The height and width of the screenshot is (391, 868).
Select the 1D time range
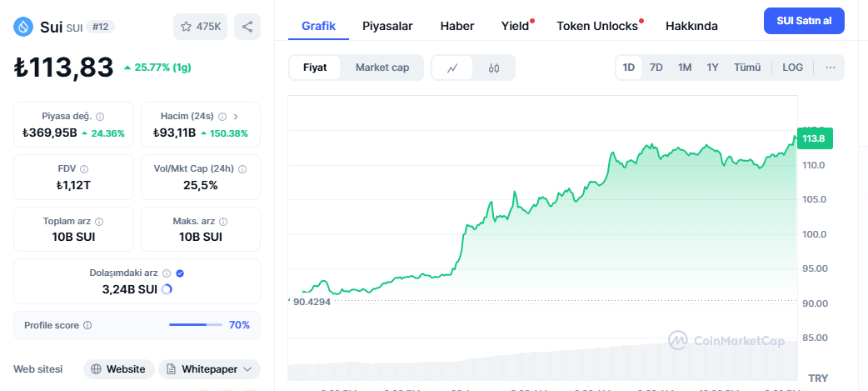click(x=628, y=68)
